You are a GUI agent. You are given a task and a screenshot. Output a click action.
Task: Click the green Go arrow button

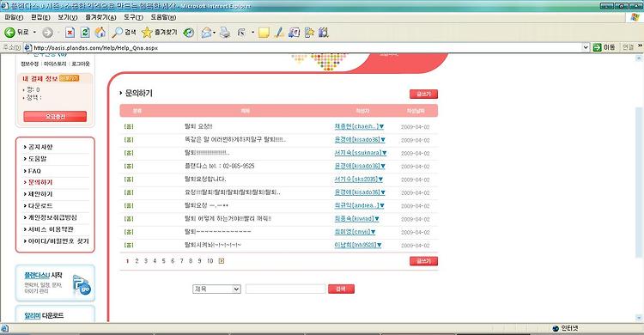pyautogui.click(x=597, y=48)
